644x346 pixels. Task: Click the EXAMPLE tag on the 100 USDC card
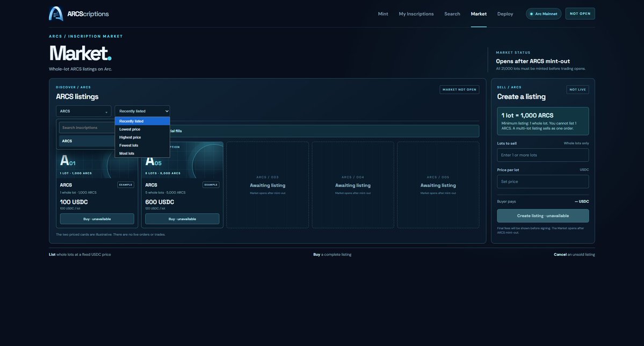pyautogui.click(x=126, y=185)
